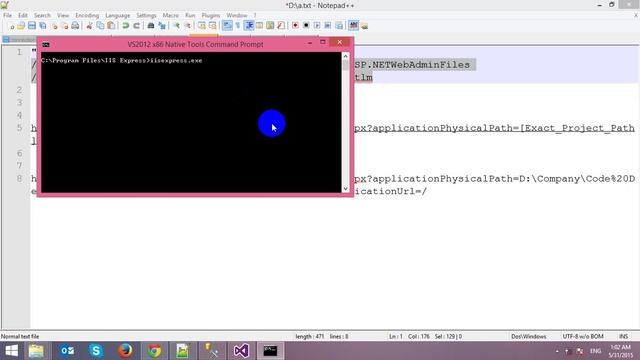
Task: Open Firefox from the taskbar
Action: click(125, 351)
